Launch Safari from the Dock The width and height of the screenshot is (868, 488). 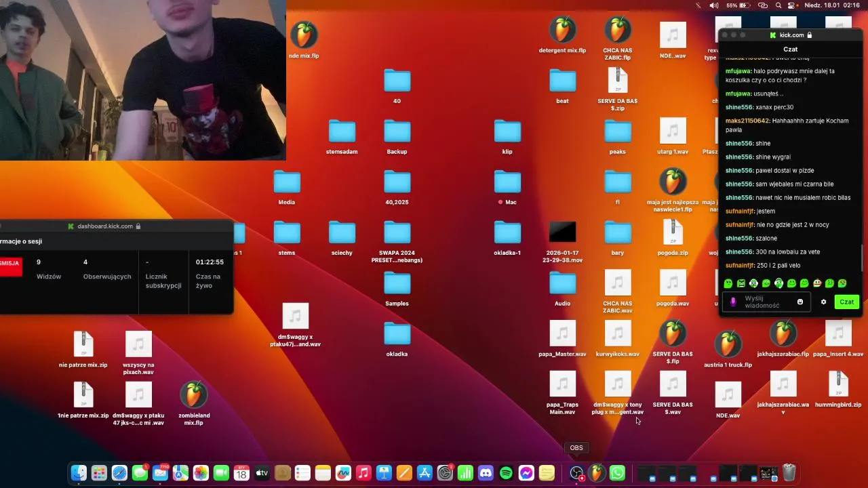point(119,473)
